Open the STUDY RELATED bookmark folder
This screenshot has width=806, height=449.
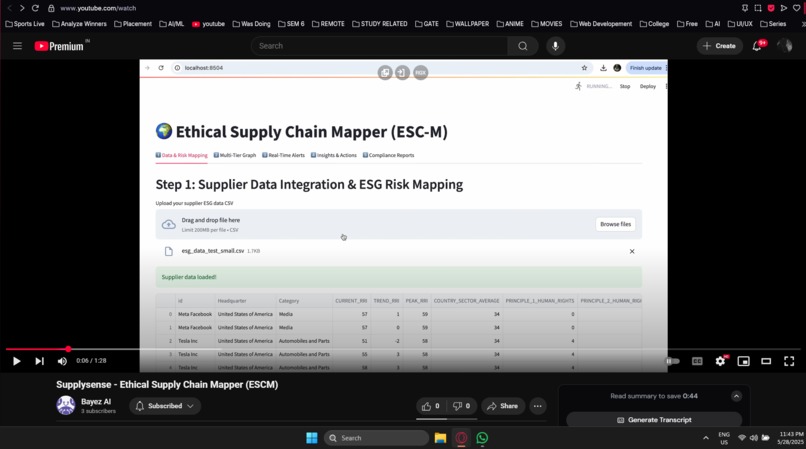click(380, 24)
